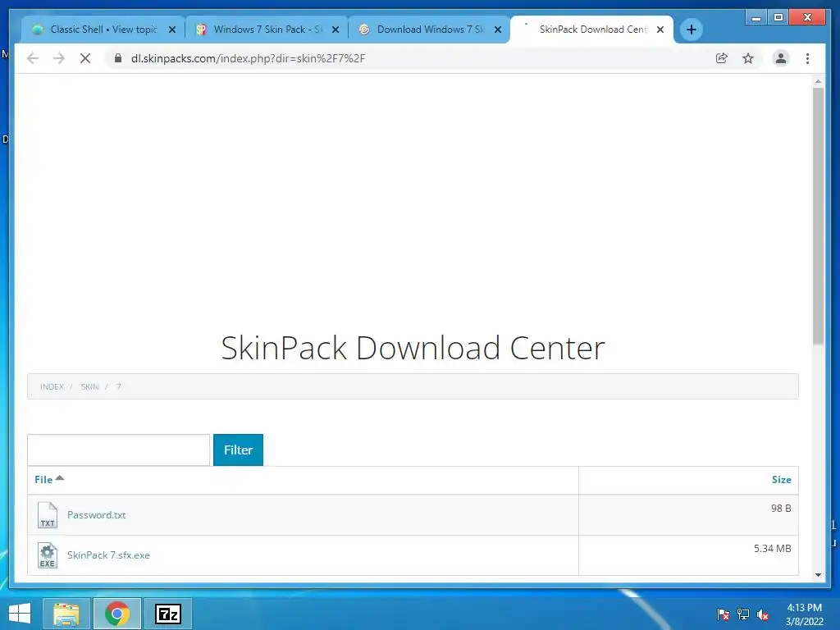Screen dimensions: 840x630
Task: Sort by the Size column header
Action: 781,479
